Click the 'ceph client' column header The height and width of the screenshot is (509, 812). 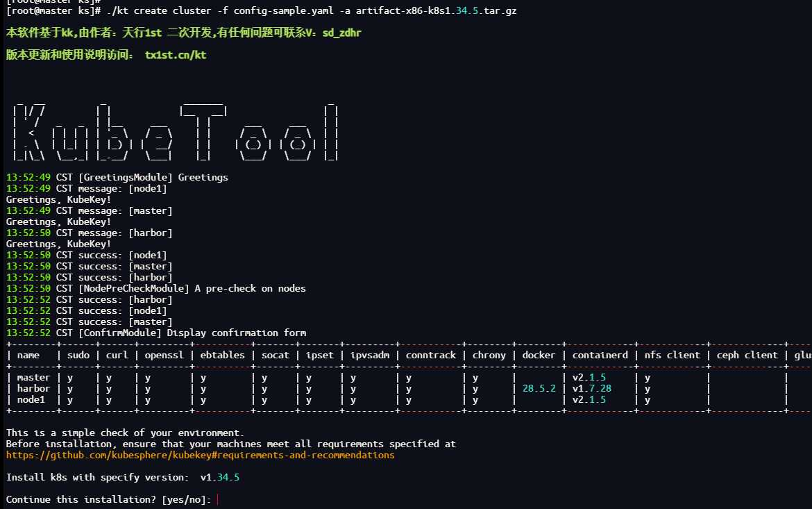[x=747, y=355]
